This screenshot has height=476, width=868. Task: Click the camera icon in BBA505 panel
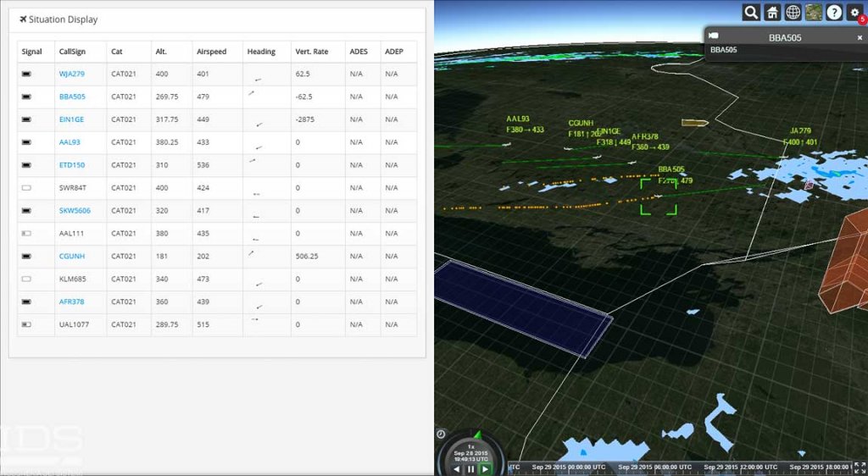(714, 36)
